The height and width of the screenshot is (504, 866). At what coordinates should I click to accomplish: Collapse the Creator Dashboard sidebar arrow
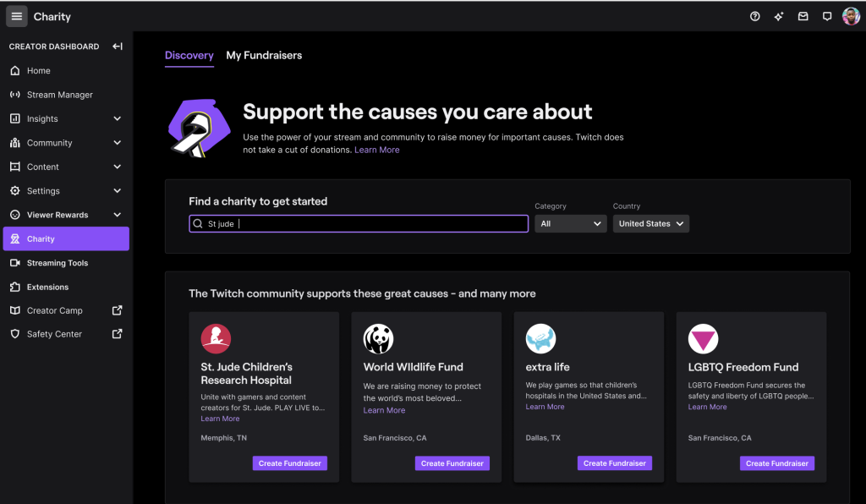tap(117, 47)
